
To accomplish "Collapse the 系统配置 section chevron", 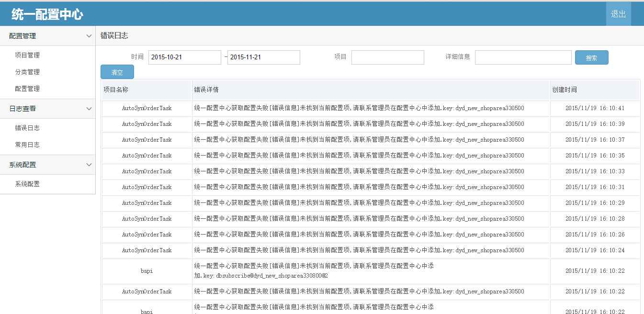I will pos(89,165).
